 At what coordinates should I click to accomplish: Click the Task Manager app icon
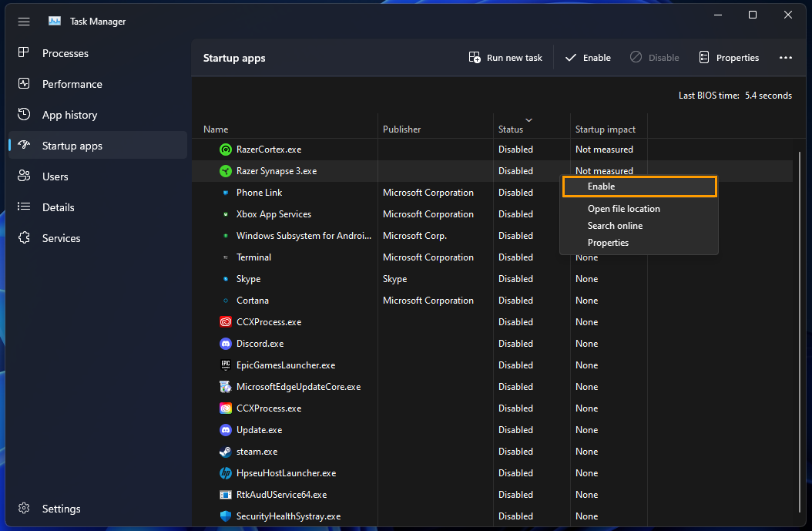pyautogui.click(x=55, y=21)
